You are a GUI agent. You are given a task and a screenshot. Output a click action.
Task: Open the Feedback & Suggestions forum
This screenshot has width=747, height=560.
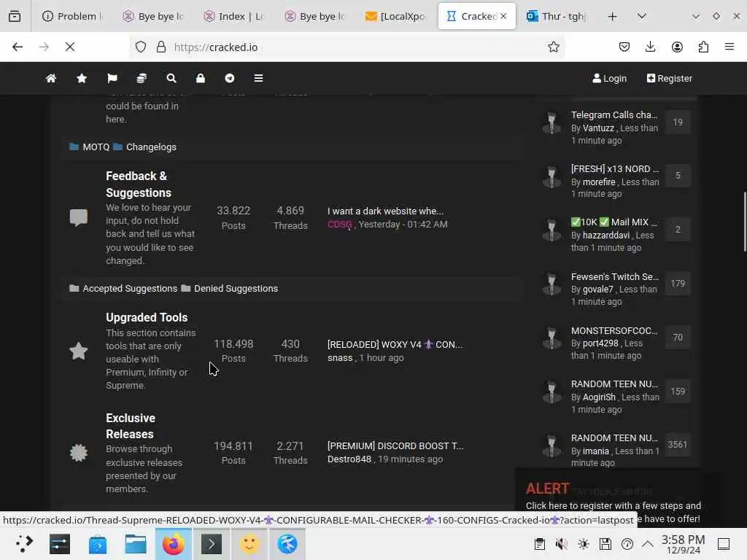click(139, 184)
